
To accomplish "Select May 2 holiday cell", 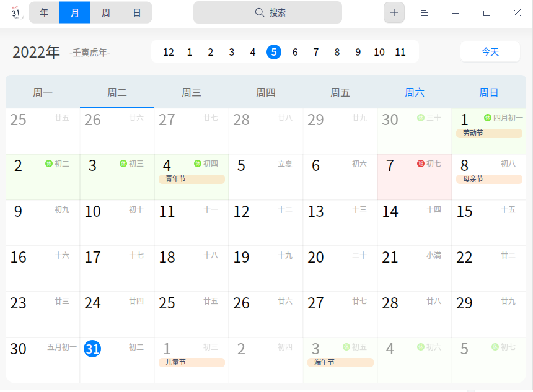I will (x=43, y=177).
